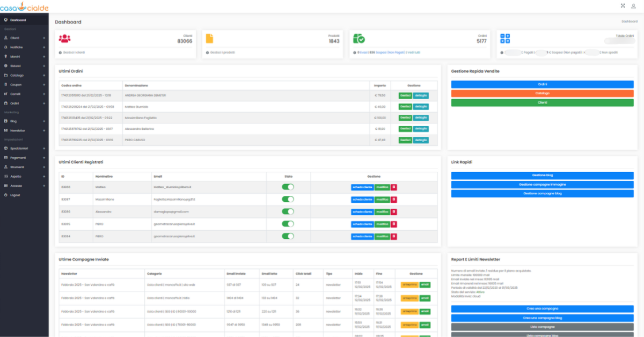Click the orange Catalogo quick sales button
This screenshot has height=337, width=644.
(542, 93)
